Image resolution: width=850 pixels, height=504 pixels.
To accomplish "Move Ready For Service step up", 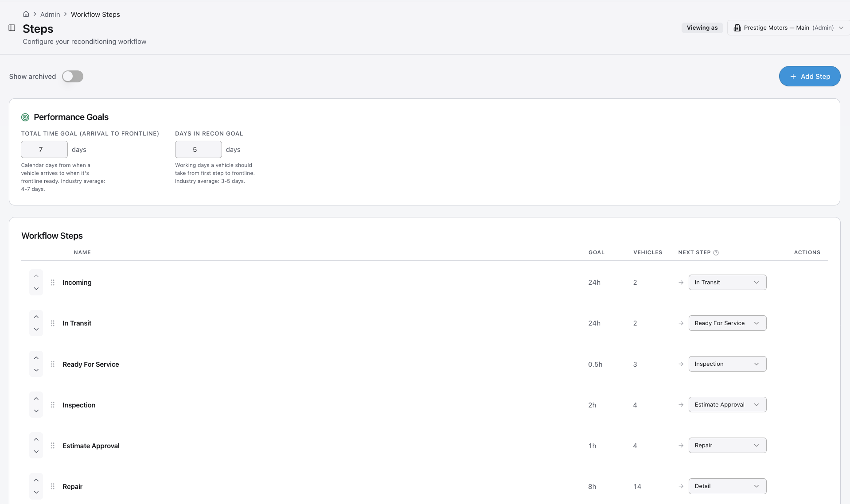I will (36, 358).
